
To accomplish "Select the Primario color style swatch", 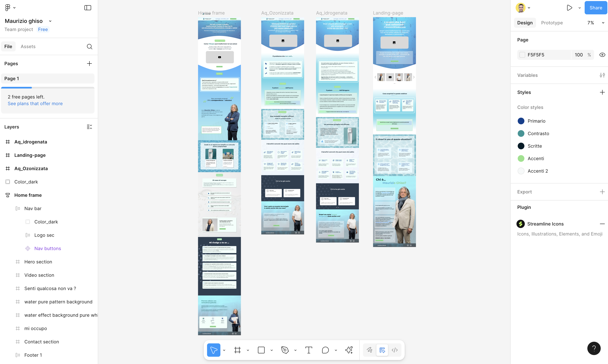I will pos(521,121).
